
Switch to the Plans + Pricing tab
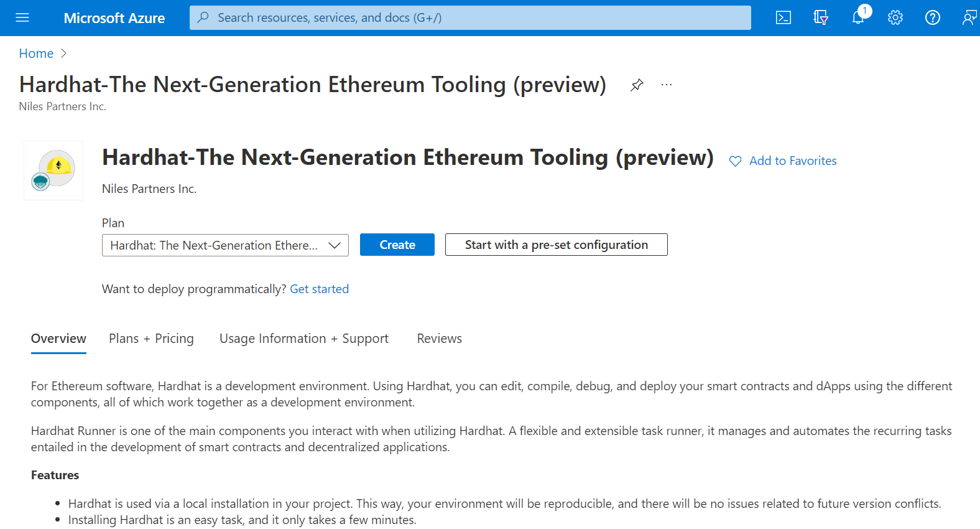click(151, 339)
